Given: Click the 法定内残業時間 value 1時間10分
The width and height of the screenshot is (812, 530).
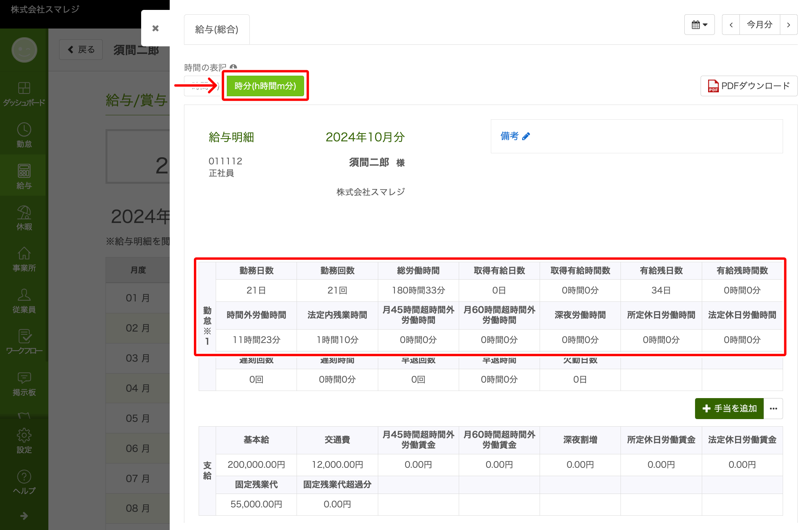Looking at the screenshot, I should coord(337,340).
